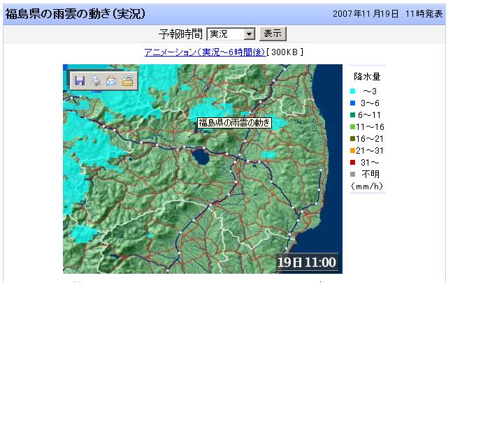Click the gray 不明 legend swatch
This screenshot has width=504, height=426.
(353, 175)
